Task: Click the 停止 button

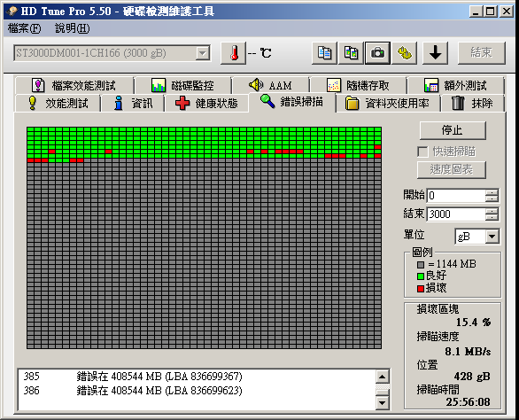Action: tap(453, 130)
